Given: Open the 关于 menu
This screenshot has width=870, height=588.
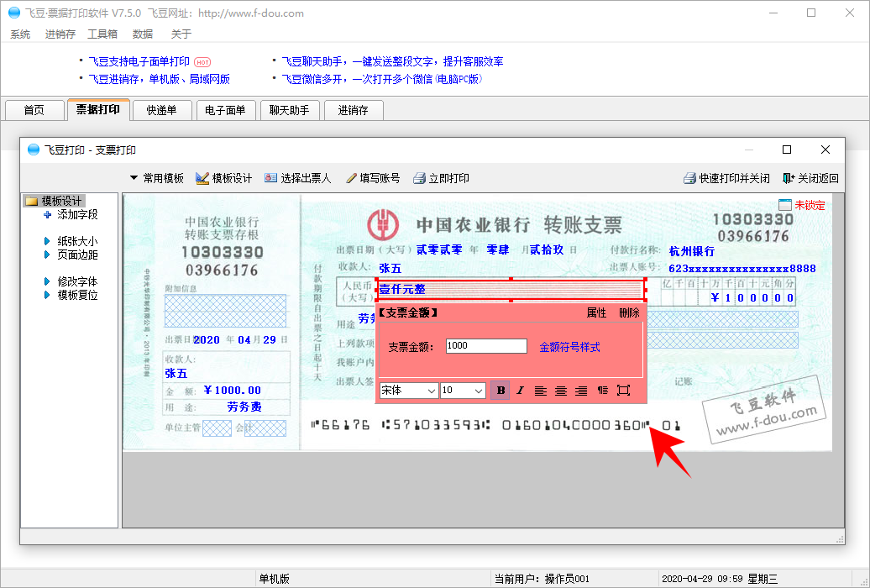Looking at the screenshot, I should click(181, 34).
